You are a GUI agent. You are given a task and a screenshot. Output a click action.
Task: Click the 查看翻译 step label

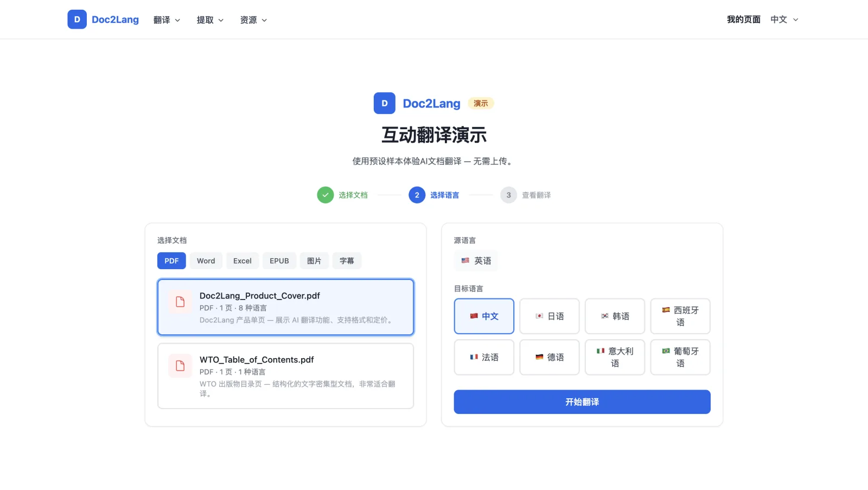coord(537,195)
